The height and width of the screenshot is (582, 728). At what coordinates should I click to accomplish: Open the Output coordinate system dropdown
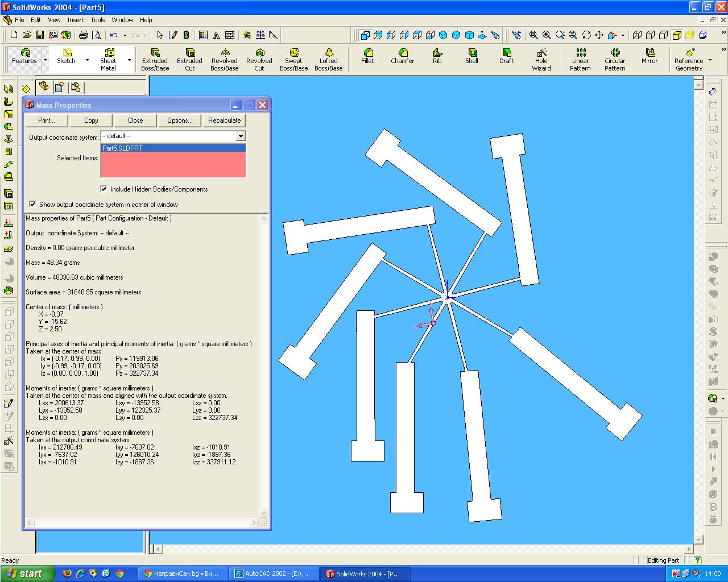tap(241, 136)
